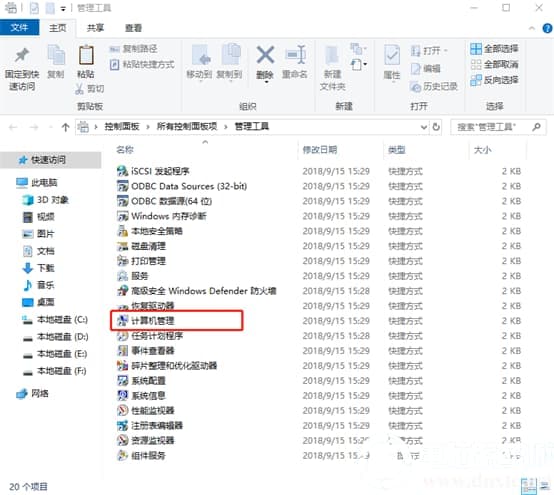Click the 新建文件夹 icon
The width and height of the screenshot is (554, 495).
pos(332,55)
